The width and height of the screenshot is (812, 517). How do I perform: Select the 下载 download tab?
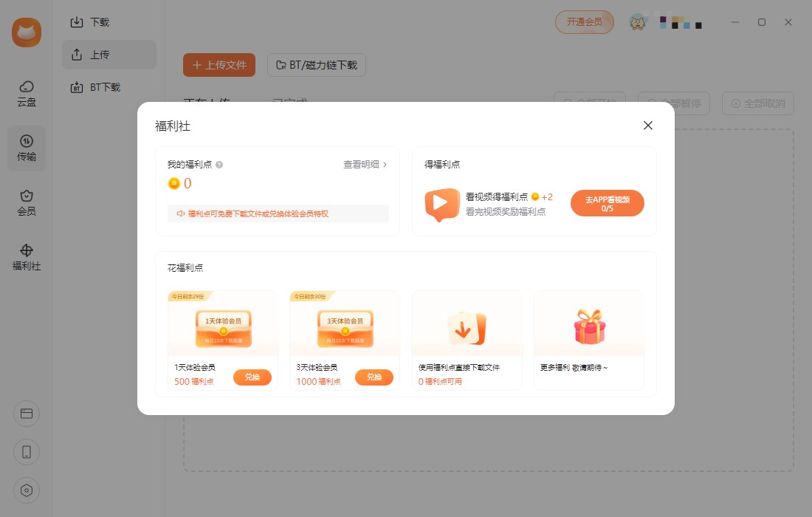tap(109, 22)
